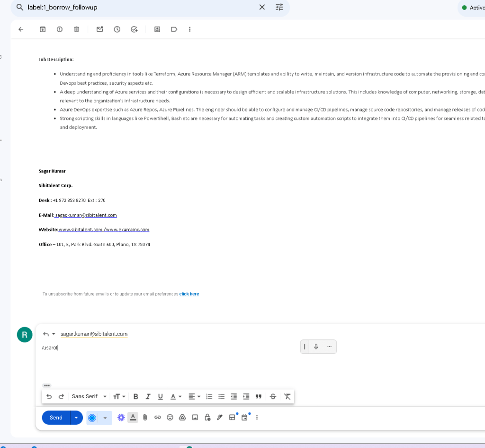The height and width of the screenshot is (448, 485).
Task: Toggle the formatting options bar
Action: coord(133,418)
